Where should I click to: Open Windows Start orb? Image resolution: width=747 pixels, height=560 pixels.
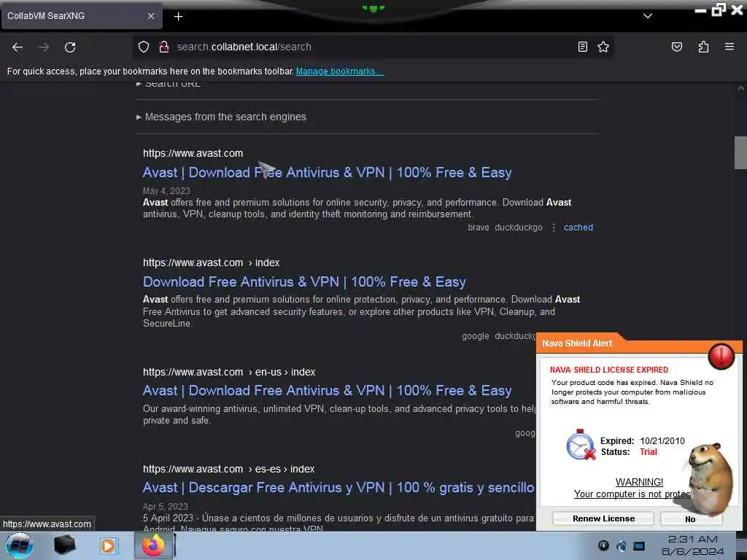point(20,545)
